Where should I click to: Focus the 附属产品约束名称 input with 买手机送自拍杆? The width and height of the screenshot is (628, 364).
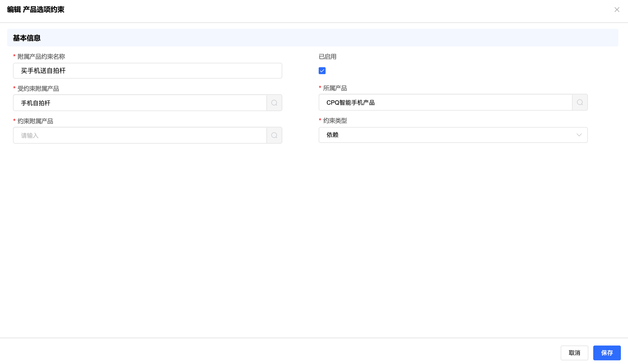coord(147,71)
